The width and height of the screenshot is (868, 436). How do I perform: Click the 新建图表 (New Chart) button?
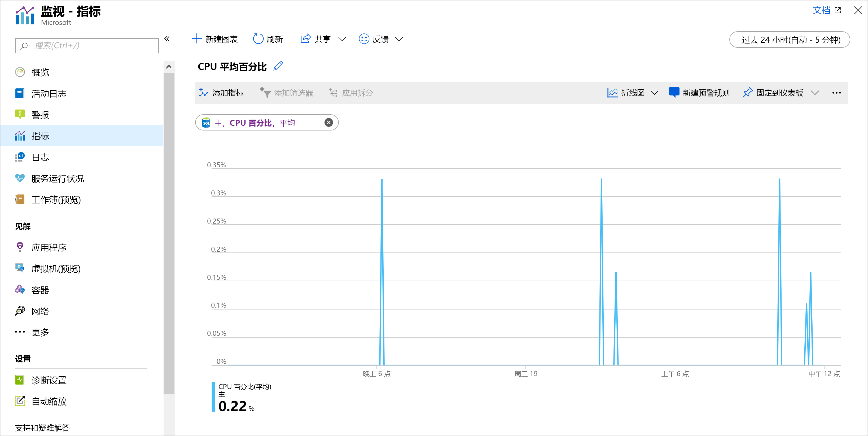pos(216,39)
